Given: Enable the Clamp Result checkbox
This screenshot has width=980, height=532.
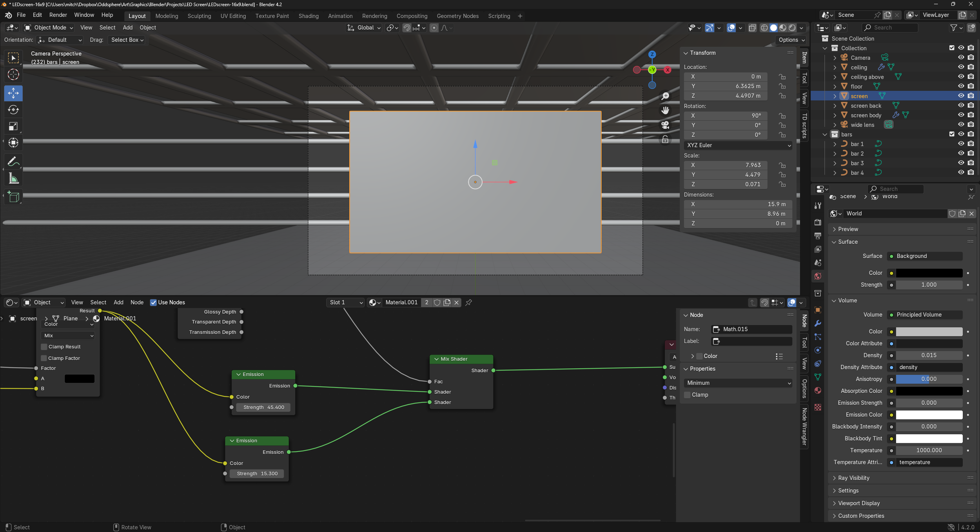Looking at the screenshot, I should click(44, 347).
